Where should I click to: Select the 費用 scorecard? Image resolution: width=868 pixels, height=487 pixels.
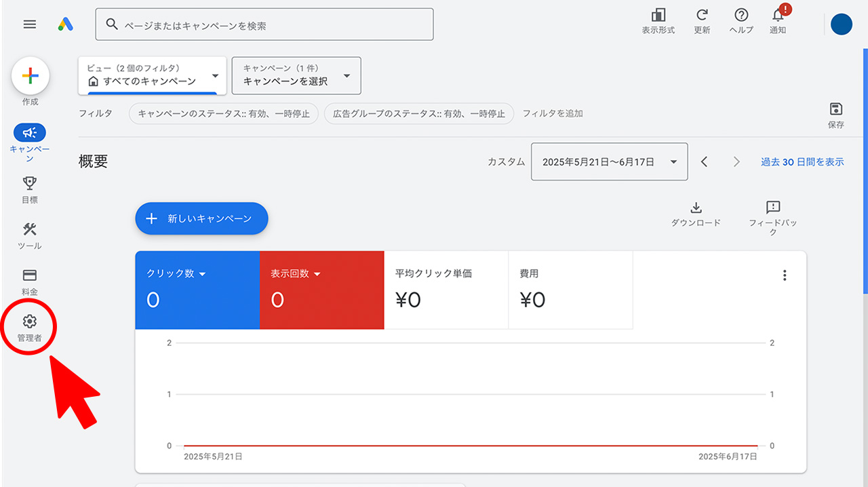(x=570, y=290)
